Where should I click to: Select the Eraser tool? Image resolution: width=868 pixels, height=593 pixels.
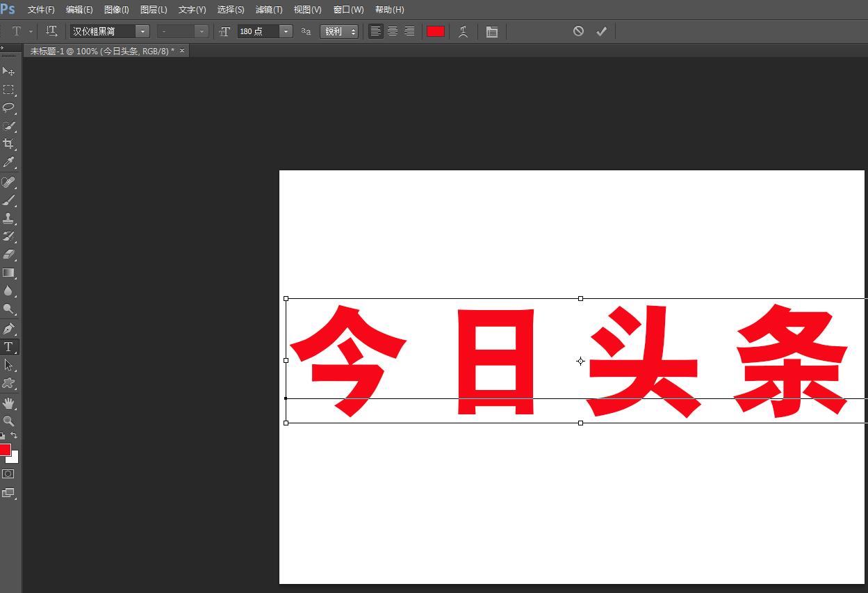[x=8, y=254]
